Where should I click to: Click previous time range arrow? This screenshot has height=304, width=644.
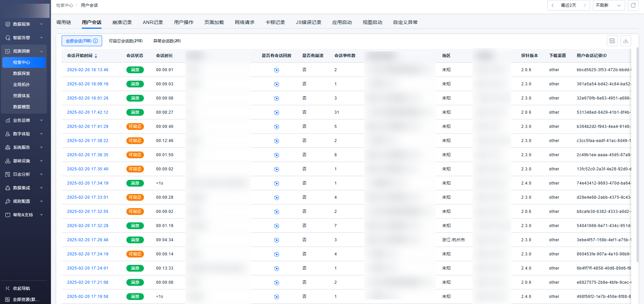(553, 5)
